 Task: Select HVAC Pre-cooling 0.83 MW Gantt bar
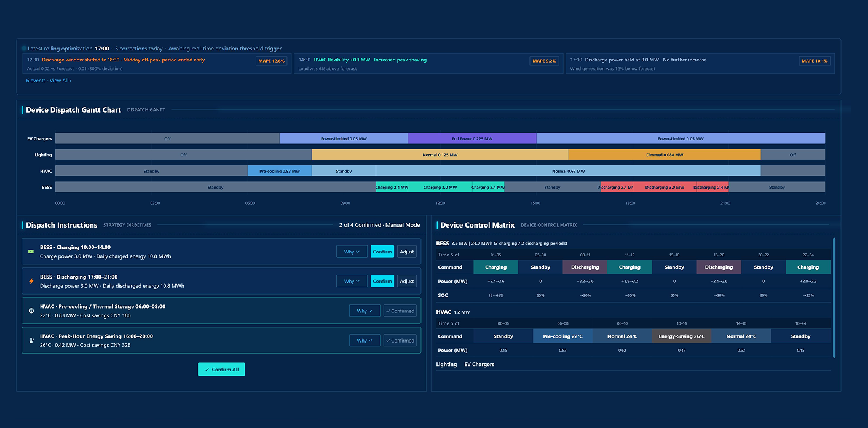point(280,171)
